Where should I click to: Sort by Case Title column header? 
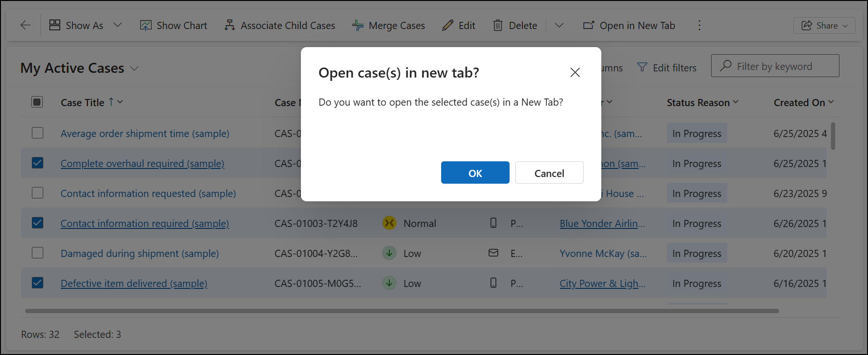point(82,102)
